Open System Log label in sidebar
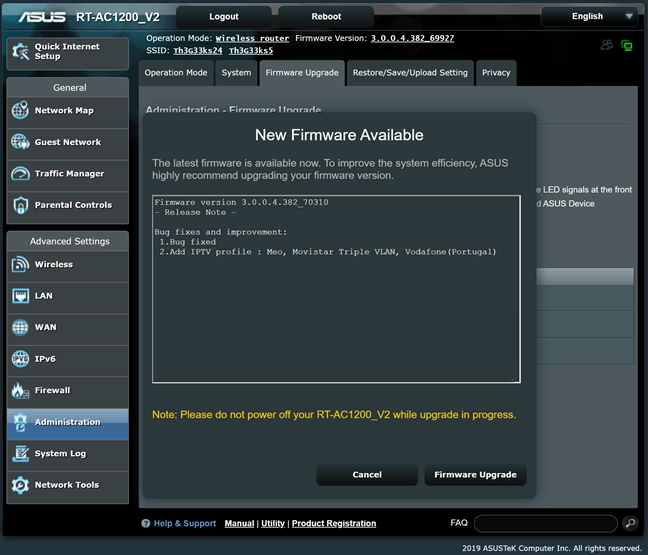The image size is (648, 555). pos(60,454)
